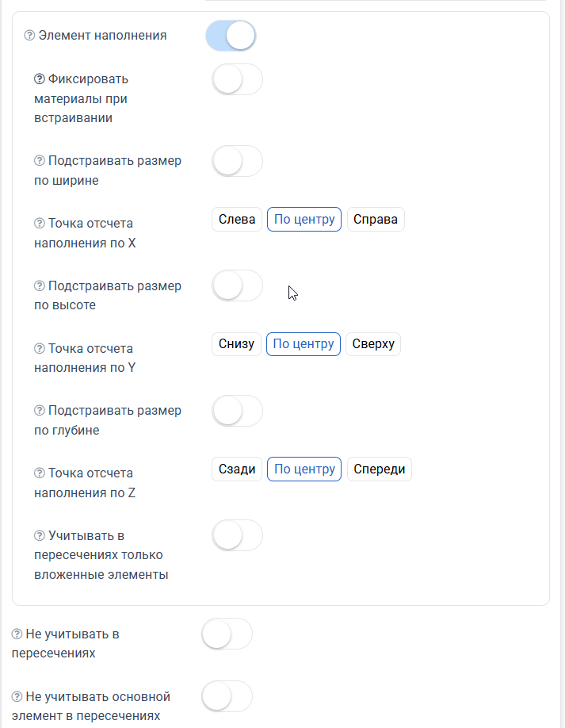This screenshot has width=565, height=728.
Task: Click help icon for Учитывать в пересечениях только вложенные
Action: click(x=40, y=536)
